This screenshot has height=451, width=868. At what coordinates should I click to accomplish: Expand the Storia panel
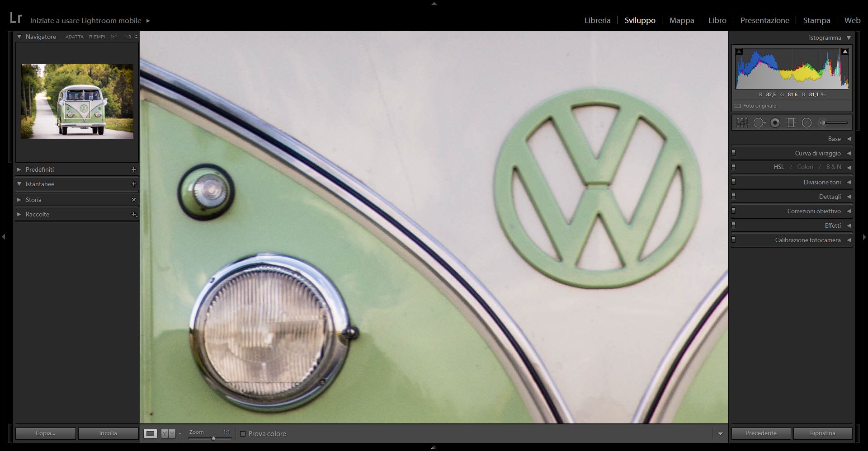(19, 200)
